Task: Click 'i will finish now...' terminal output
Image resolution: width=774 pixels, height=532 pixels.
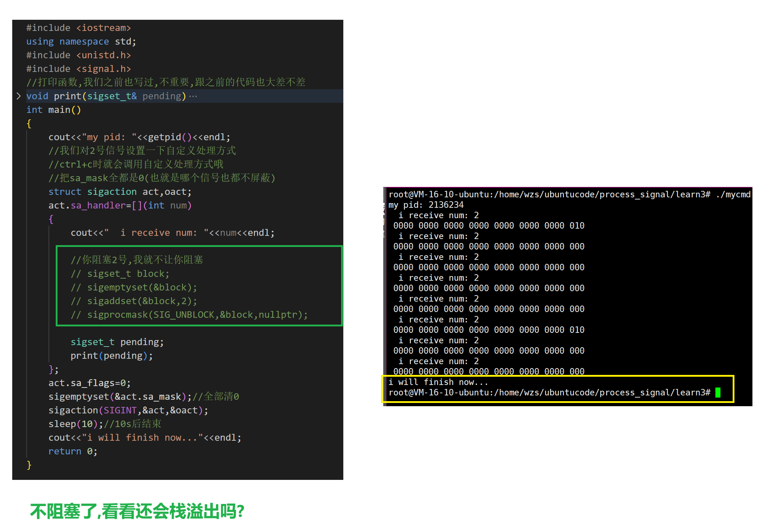Action: (x=438, y=382)
